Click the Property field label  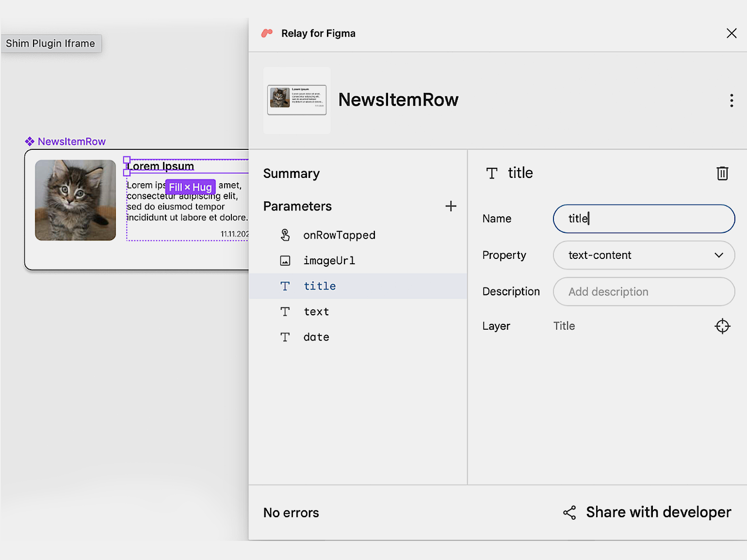pos(504,255)
